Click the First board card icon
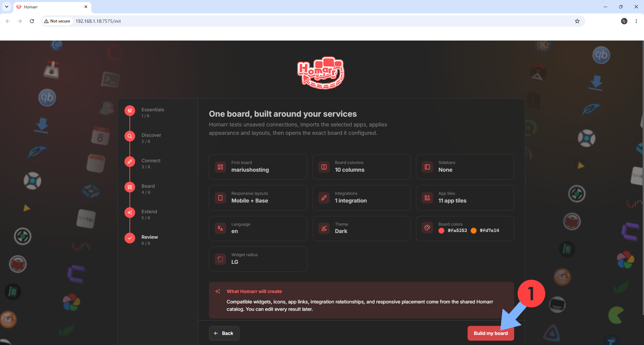 click(220, 167)
